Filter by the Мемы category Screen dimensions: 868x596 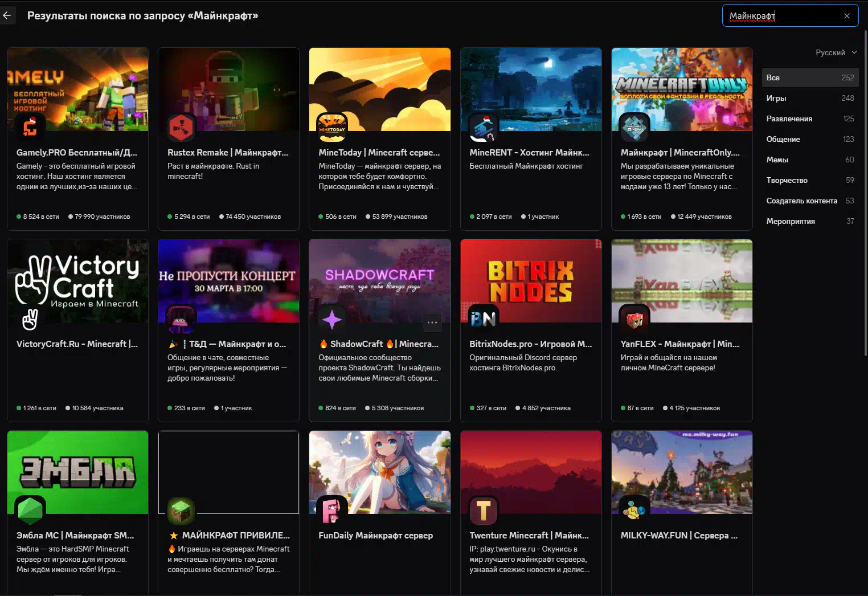pos(810,160)
